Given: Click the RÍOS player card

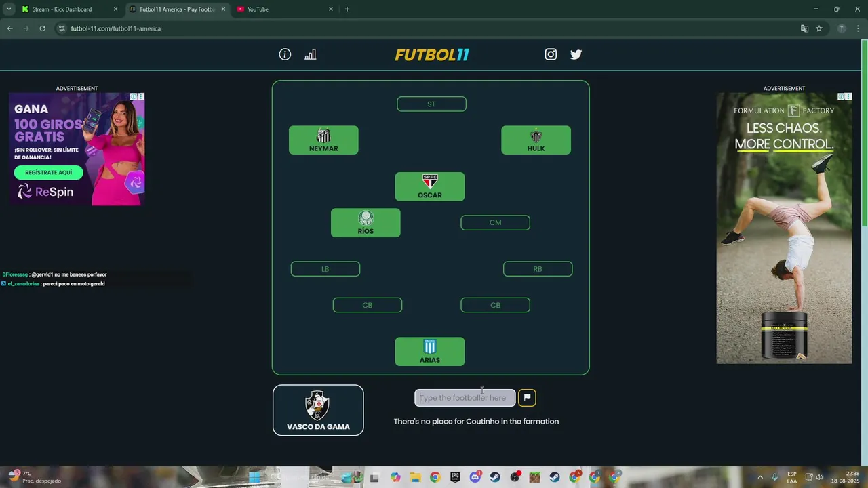Looking at the screenshot, I should pyautogui.click(x=366, y=222).
